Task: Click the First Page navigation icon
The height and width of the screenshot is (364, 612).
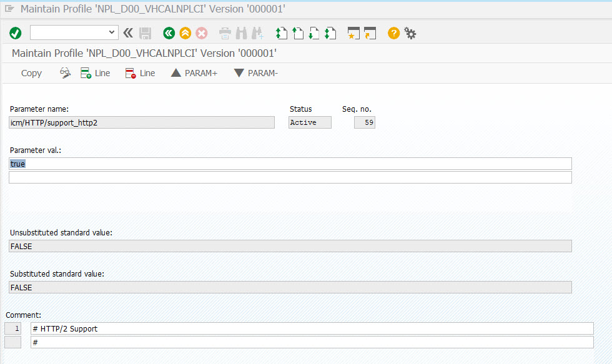Action: point(281,32)
